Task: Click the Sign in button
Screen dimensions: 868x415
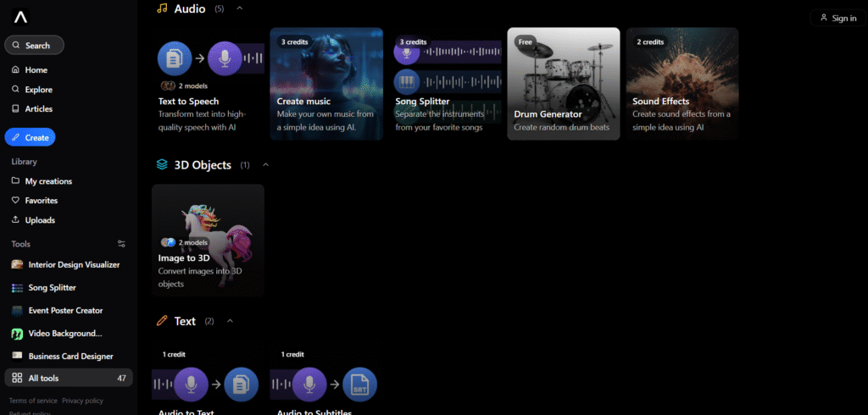Action: (x=838, y=18)
